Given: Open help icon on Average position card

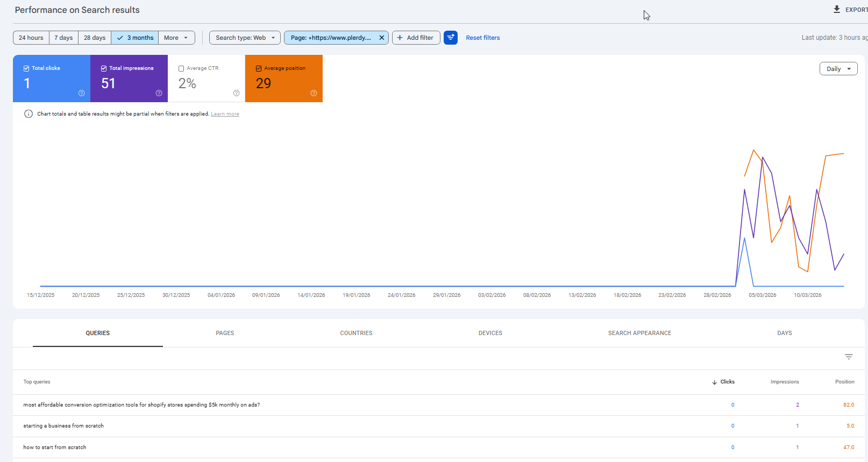Looking at the screenshot, I should click(x=314, y=93).
